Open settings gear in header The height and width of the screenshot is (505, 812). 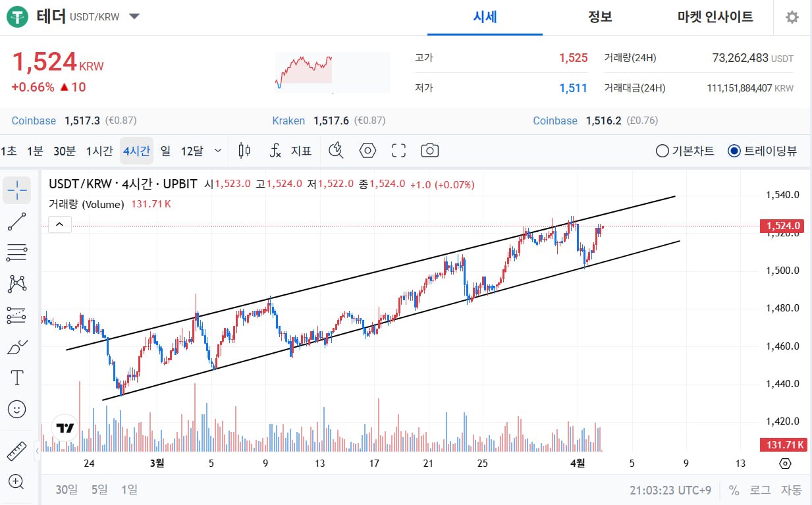click(792, 17)
